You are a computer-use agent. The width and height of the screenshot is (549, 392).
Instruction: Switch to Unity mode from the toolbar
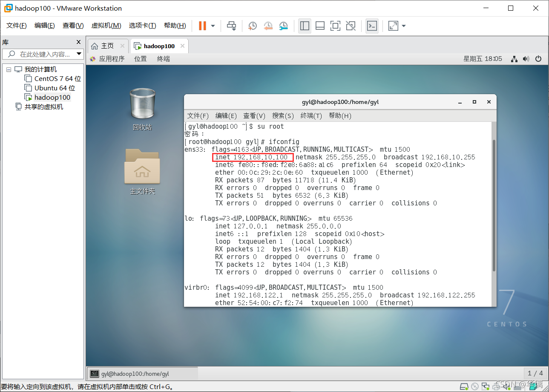[x=351, y=26]
